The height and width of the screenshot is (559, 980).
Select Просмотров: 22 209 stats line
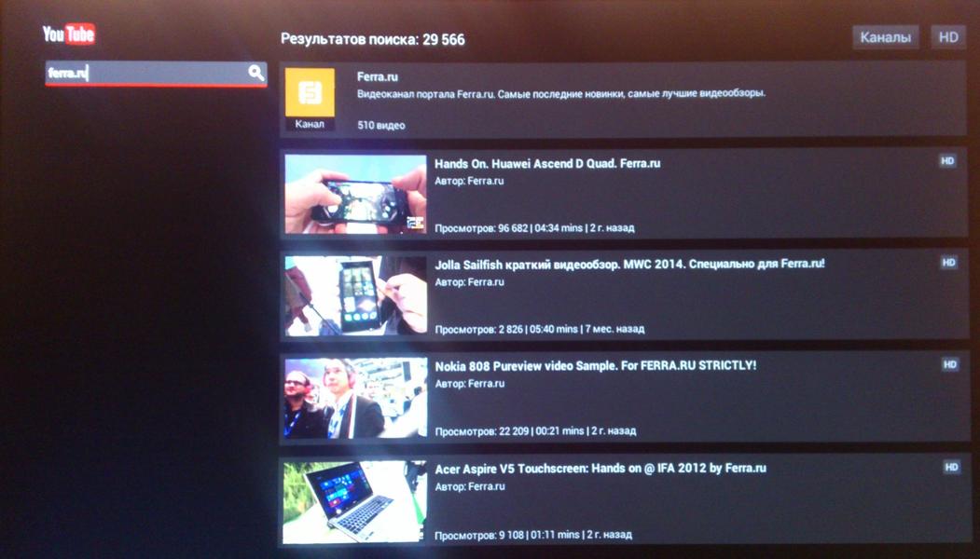pos(535,431)
